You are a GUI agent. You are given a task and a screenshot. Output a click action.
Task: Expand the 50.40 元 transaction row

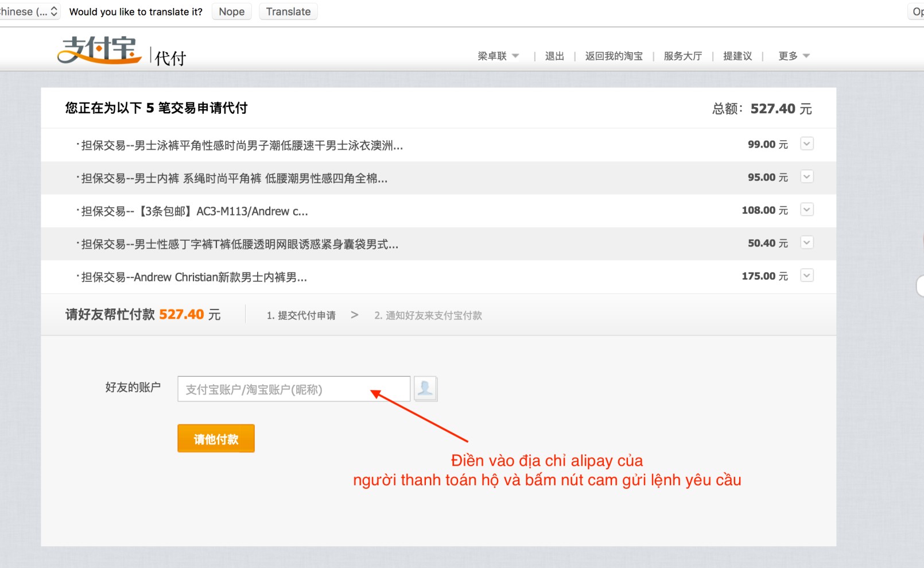[806, 243]
